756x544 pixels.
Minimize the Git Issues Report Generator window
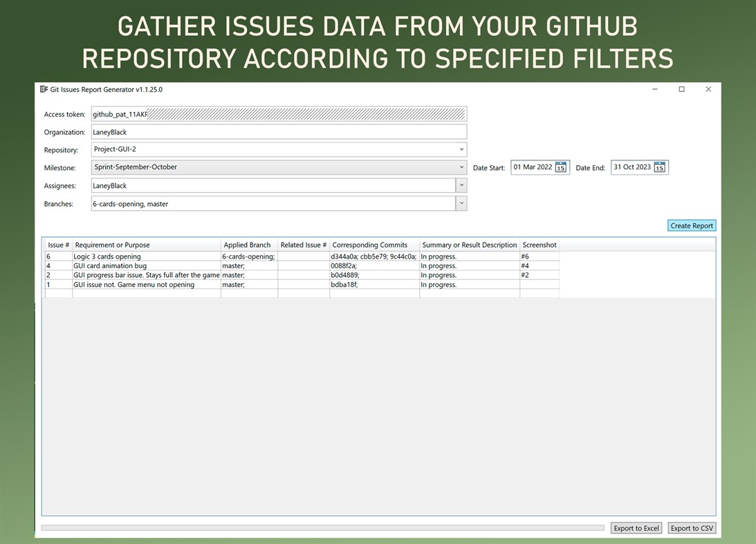(655, 89)
